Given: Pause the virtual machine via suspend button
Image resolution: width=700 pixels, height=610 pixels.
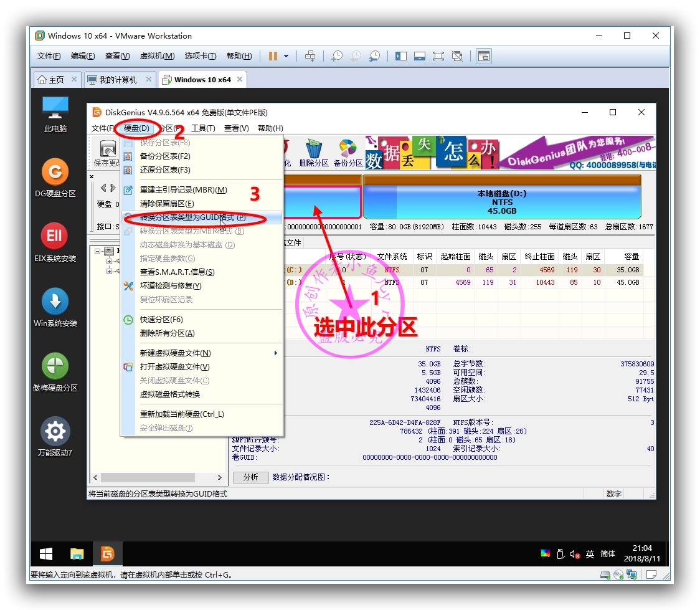Looking at the screenshot, I should (273, 56).
